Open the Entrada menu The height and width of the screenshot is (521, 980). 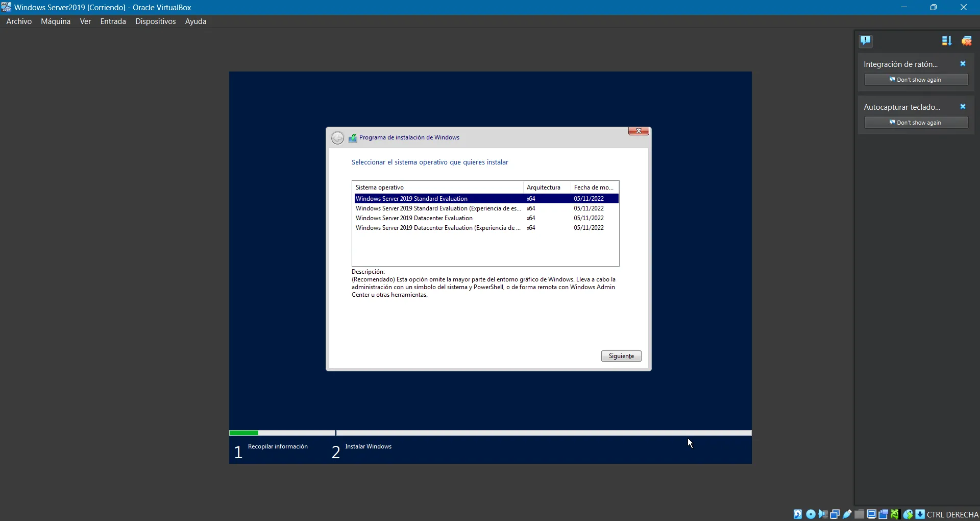(x=113, y=21)
